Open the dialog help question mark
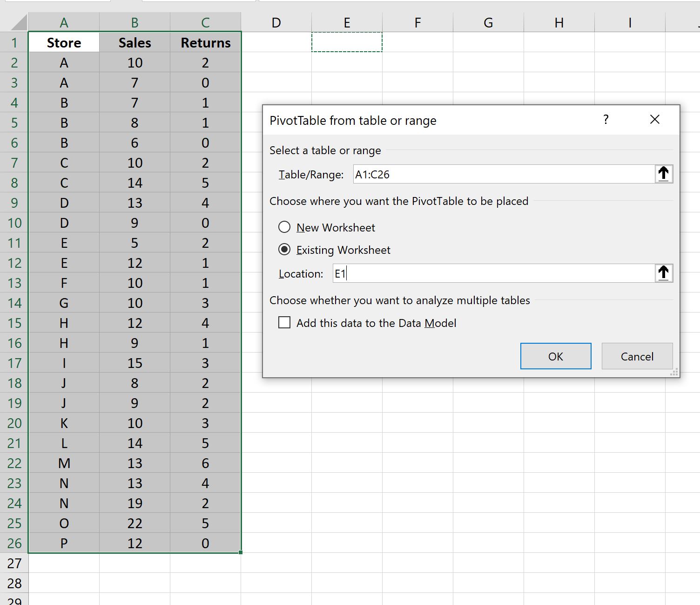700x605 pixels. [x=606, y=120]
